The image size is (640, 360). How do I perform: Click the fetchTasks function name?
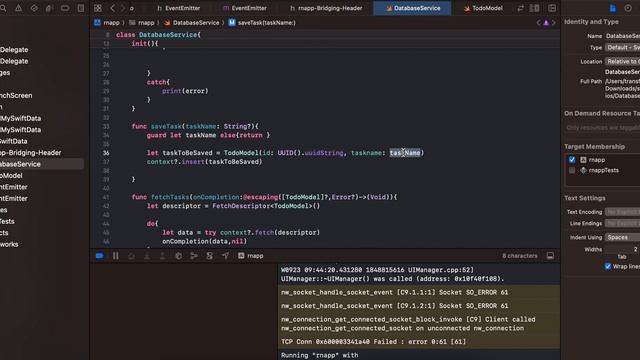169,197
